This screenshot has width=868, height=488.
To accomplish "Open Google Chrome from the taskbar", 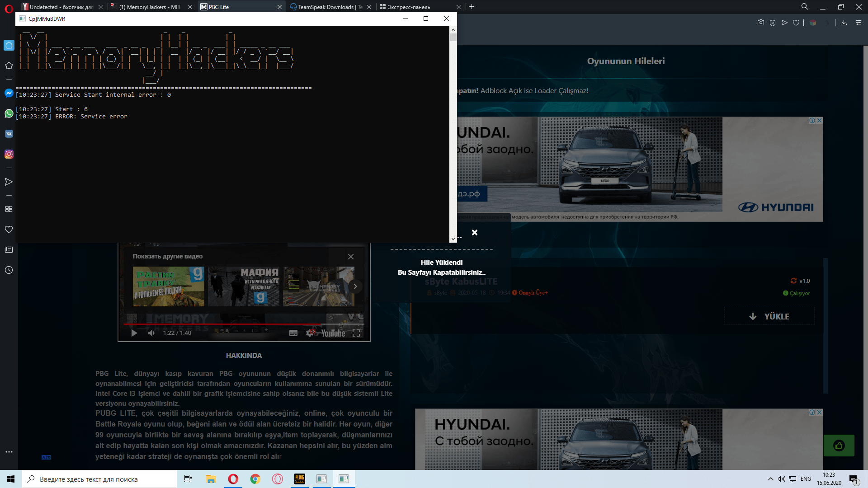I will pos(255,479).
